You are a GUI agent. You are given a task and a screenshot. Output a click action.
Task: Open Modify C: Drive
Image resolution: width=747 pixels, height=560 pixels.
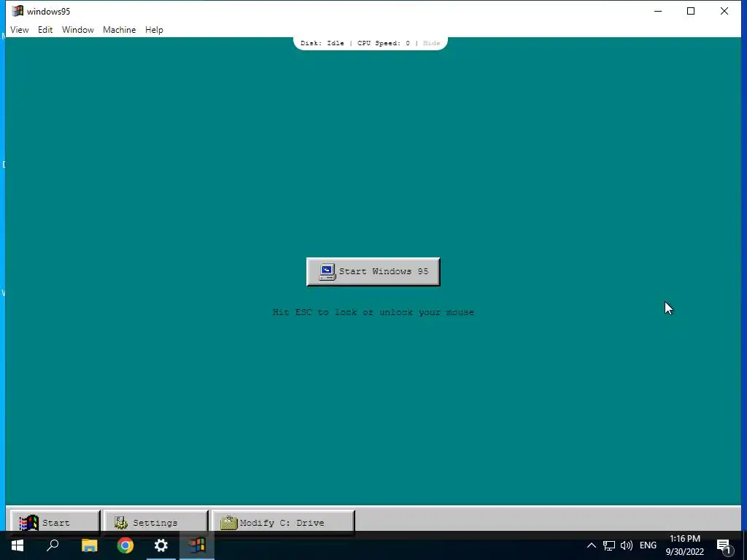coord(283,522)
